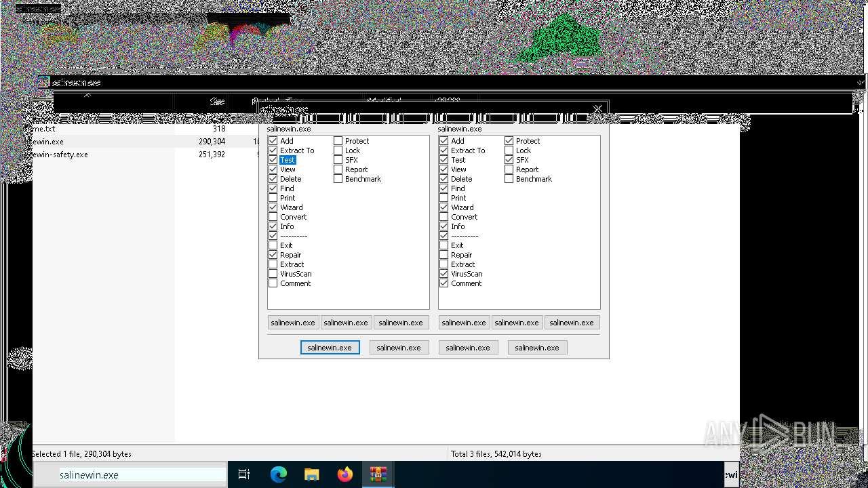This screenshot has height=488, width=868.
Task: Tick the unchecked SFX checkbox
Action: point(338,160)
